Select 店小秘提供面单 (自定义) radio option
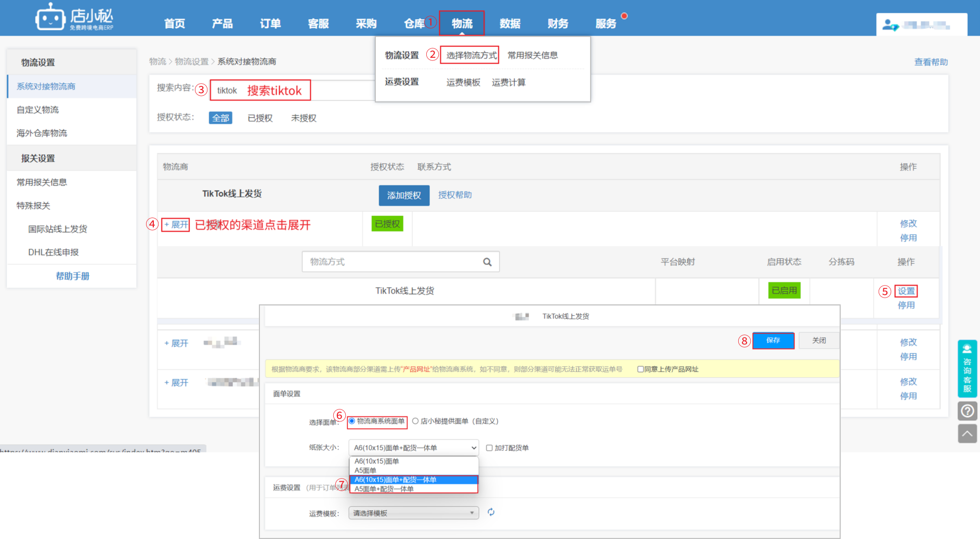This screenshot has height=539, width=980. pos(415,421)
